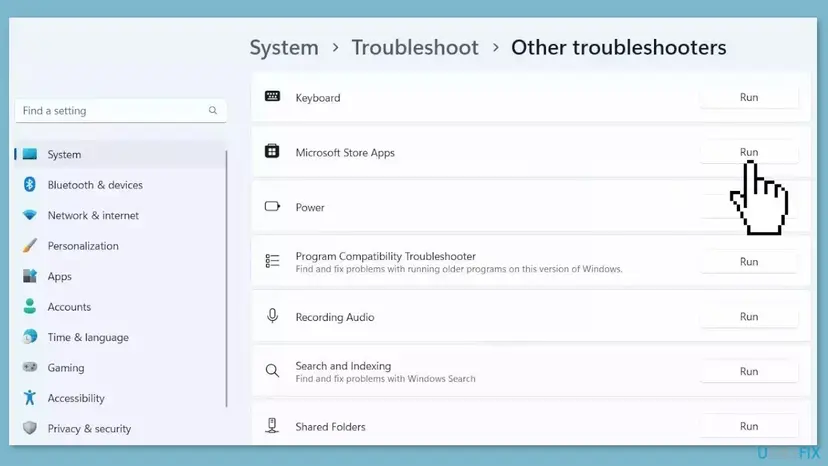Image resolution: width=828 pixels, height=466 pixels.
Task: Click the sidebar vertical scrollbar
Action: [x=227, y=278]
